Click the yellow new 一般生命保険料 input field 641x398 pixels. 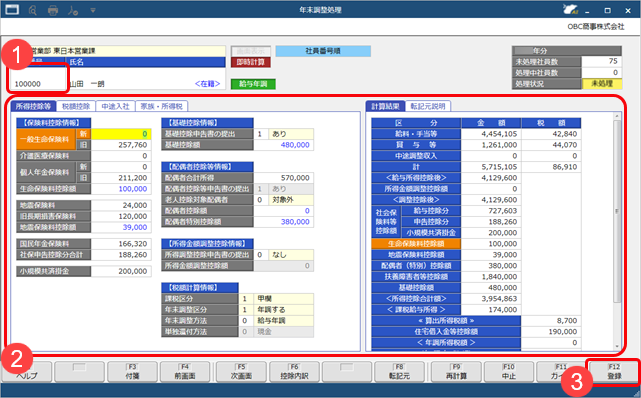pyautogui.click(x=121, y=134)
